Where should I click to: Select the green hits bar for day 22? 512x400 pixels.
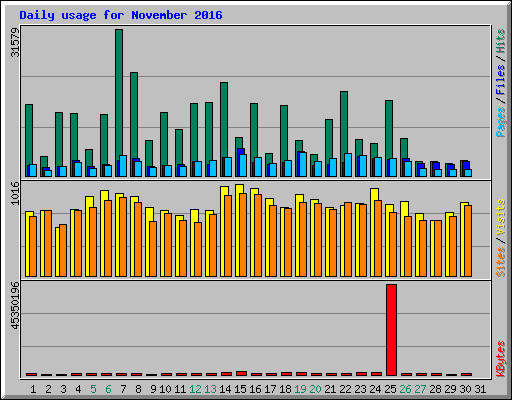(344, 122)
